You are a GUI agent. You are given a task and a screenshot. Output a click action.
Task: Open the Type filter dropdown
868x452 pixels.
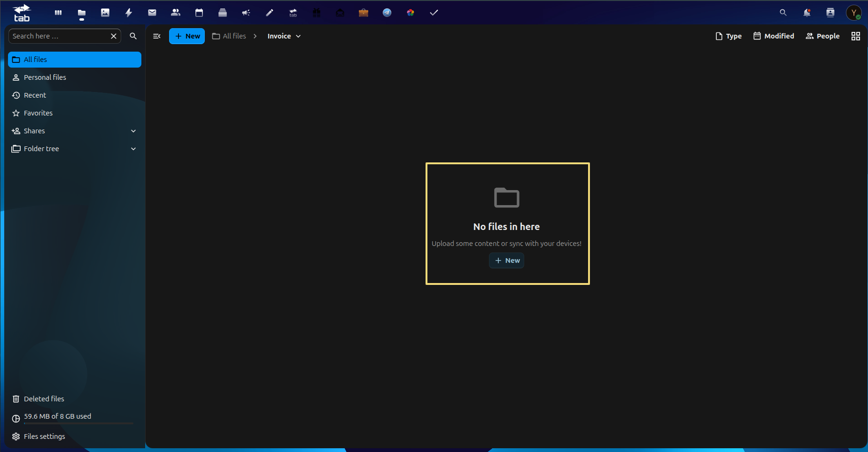click(x=728, y=36)
